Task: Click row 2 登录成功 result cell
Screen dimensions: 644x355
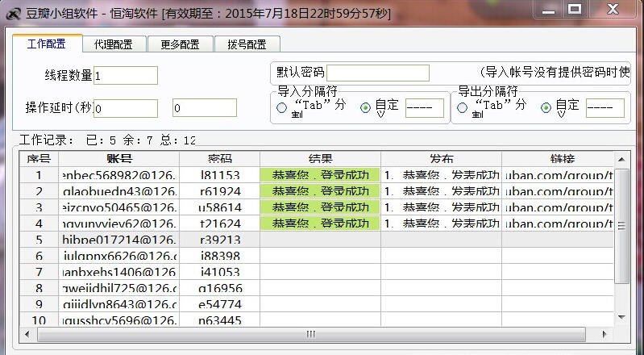Action: click(x=320, y=191)
